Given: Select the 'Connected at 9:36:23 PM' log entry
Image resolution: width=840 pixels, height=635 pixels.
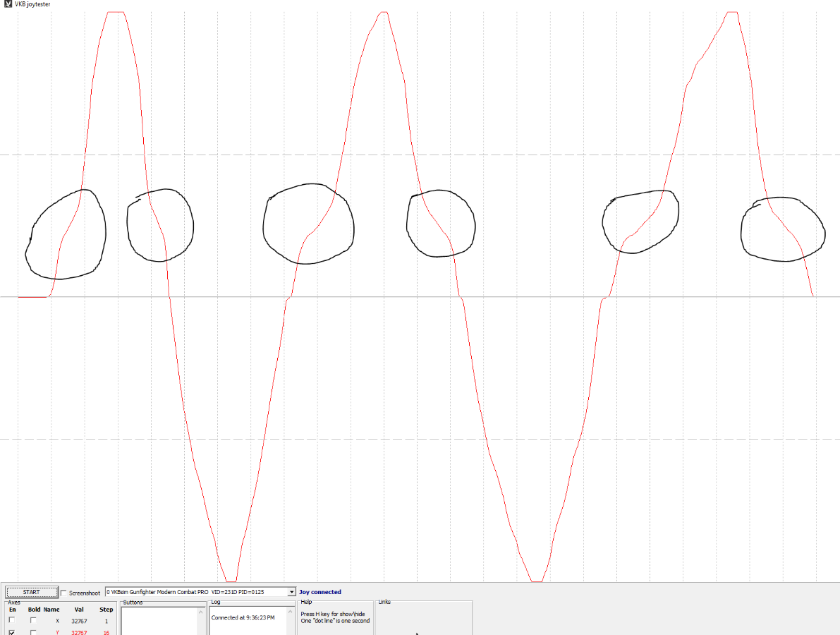Looking at the screenshot, I should tap(243, 617).
